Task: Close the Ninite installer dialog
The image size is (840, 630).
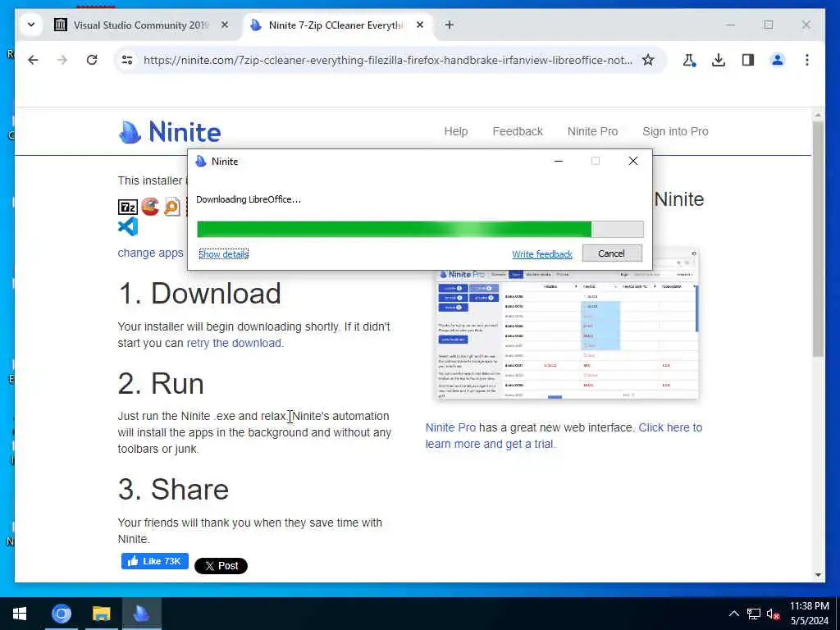Action: point(632,161)
